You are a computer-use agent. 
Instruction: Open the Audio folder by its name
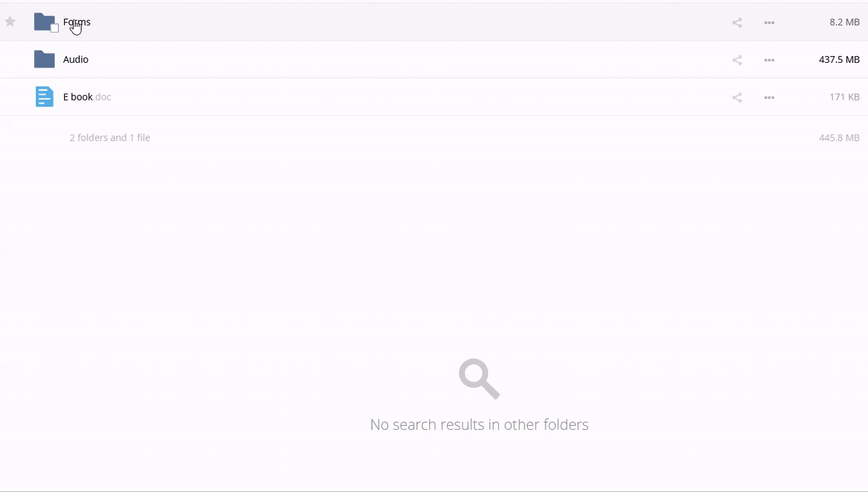(76, 59)
